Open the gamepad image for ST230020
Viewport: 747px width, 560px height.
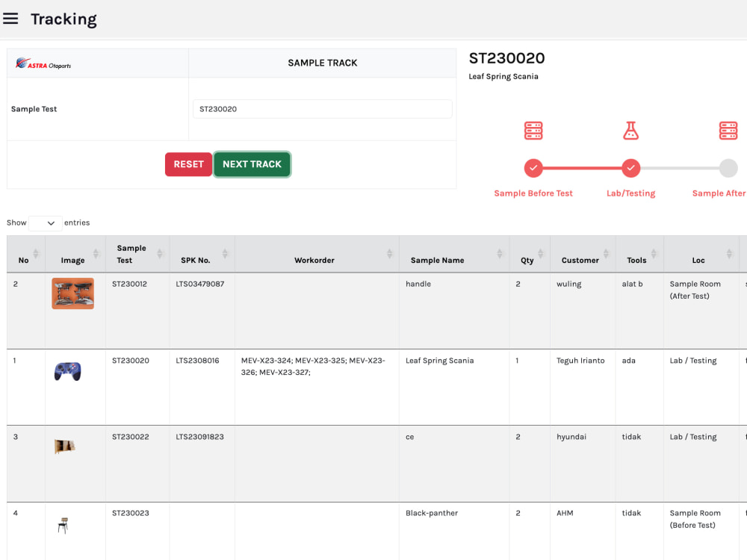pyautogui.click(x=68, y=371)
